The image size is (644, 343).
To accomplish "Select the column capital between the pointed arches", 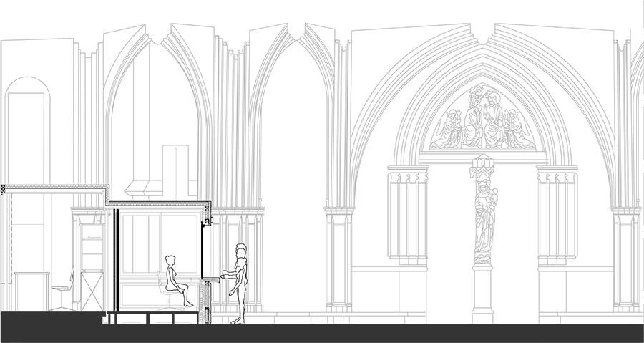I will click(339, 213).
